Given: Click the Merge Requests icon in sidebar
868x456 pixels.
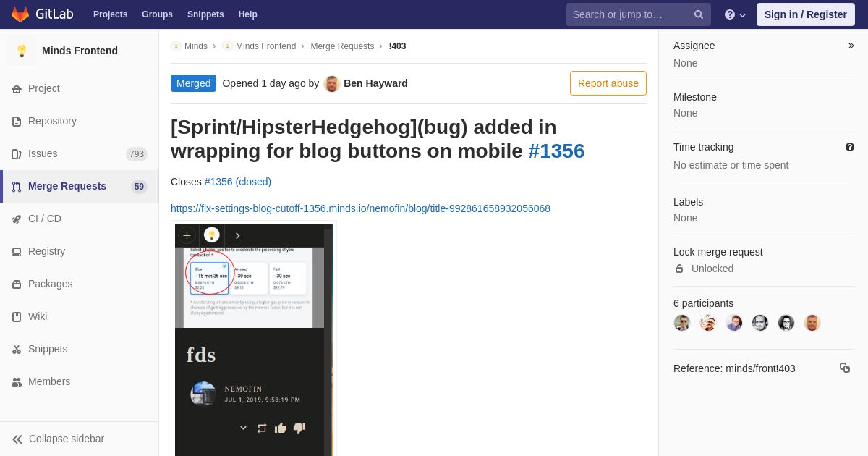Looking at the screenshot, I should [17, 187].
